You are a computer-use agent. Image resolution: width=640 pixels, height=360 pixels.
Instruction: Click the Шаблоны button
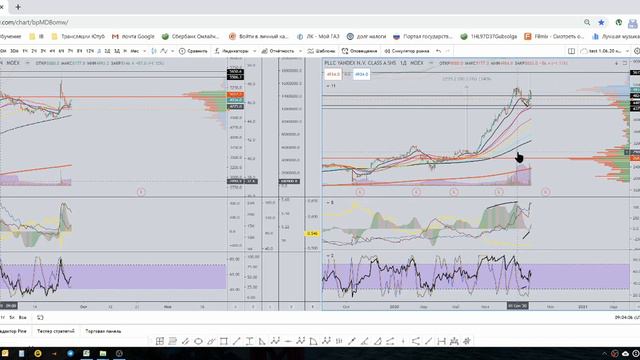pos(321,51)
